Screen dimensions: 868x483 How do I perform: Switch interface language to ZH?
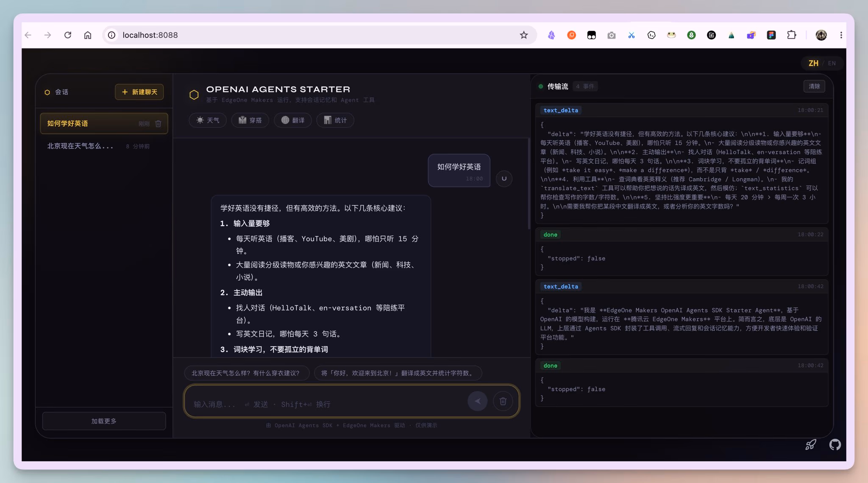(x=813, y=63)
